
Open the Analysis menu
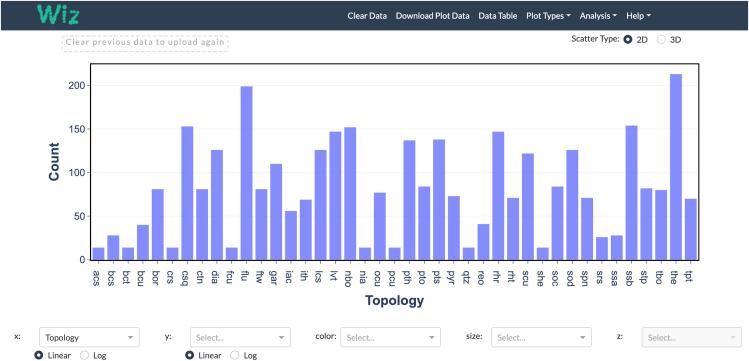point(599,16)
